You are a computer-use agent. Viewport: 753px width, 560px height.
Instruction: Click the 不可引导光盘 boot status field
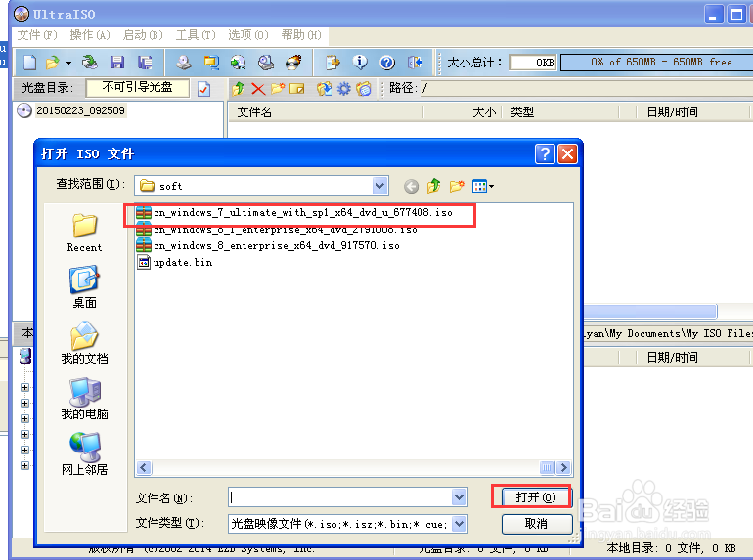(137, 87)
